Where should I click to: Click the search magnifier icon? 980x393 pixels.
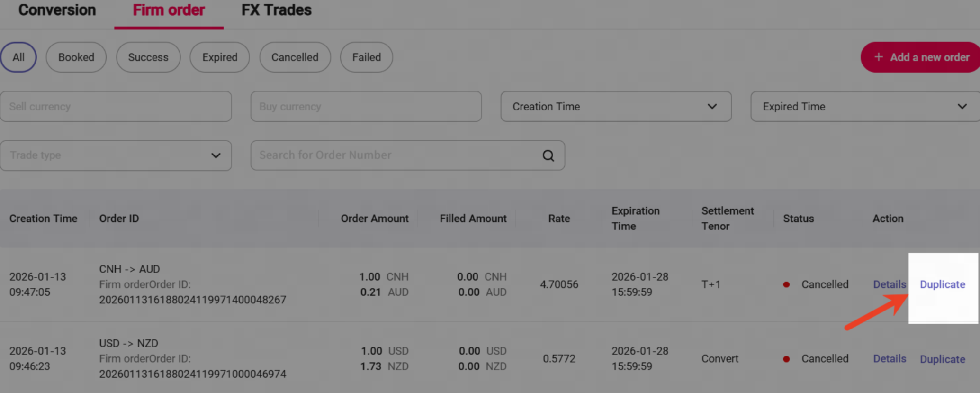(x=548, y=155)
